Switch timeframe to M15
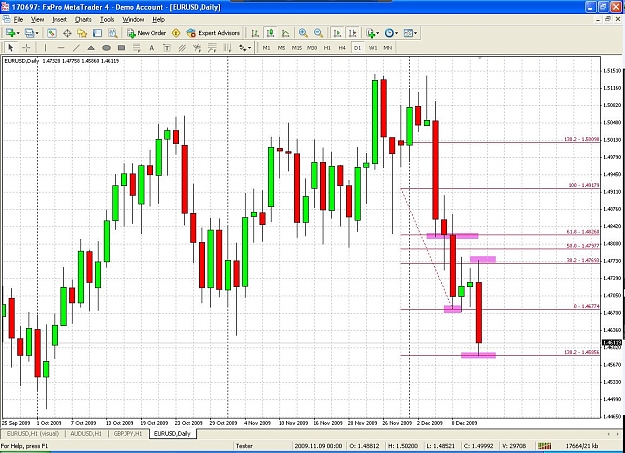Image resolution: width=625 pixels, height=453 pixels. coord(297,48)
